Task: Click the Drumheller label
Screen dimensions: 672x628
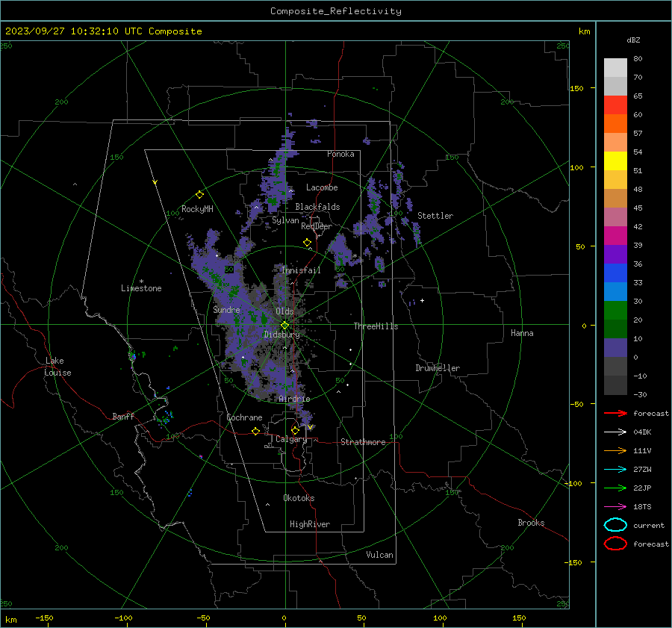Action: (438, 368)
